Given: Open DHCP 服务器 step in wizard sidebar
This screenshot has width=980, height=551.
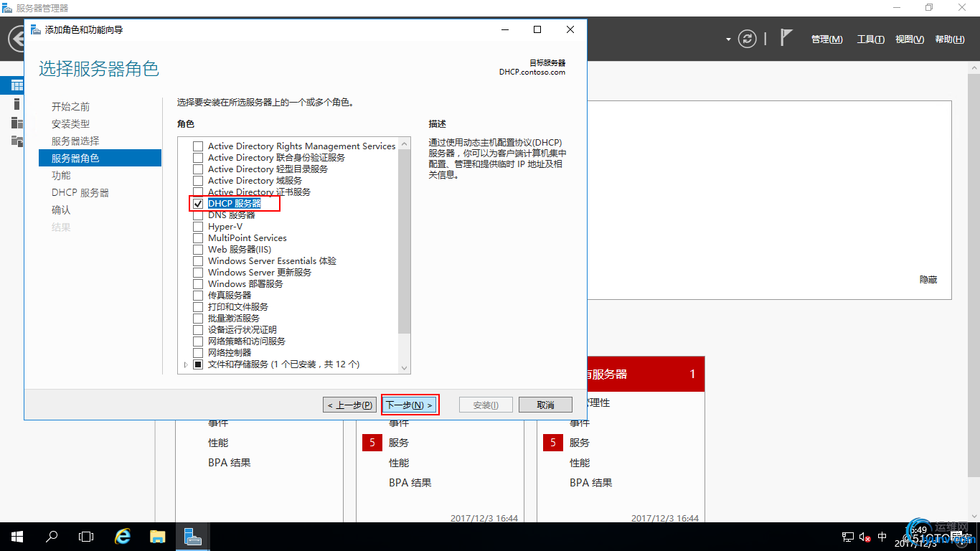Looking at the screenshot, I should point(80,193).
